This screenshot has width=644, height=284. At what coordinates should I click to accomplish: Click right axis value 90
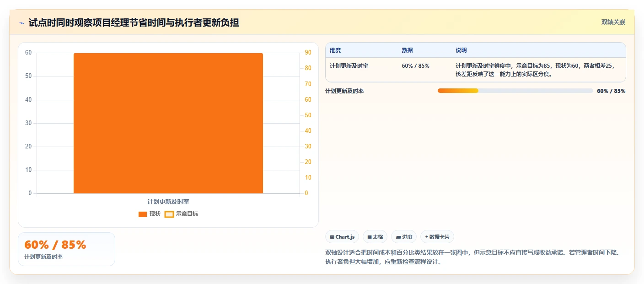tap(308, 53)
